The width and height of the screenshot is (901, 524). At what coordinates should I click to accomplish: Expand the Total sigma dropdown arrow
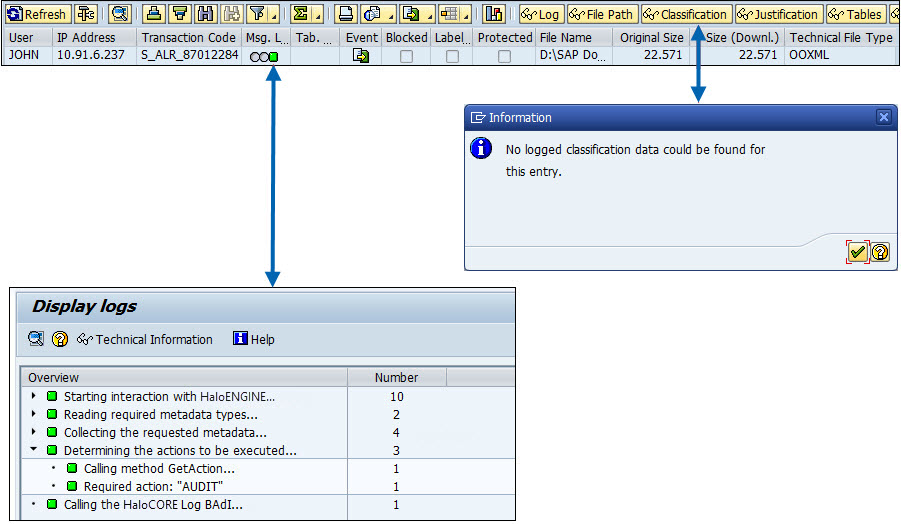317,15
